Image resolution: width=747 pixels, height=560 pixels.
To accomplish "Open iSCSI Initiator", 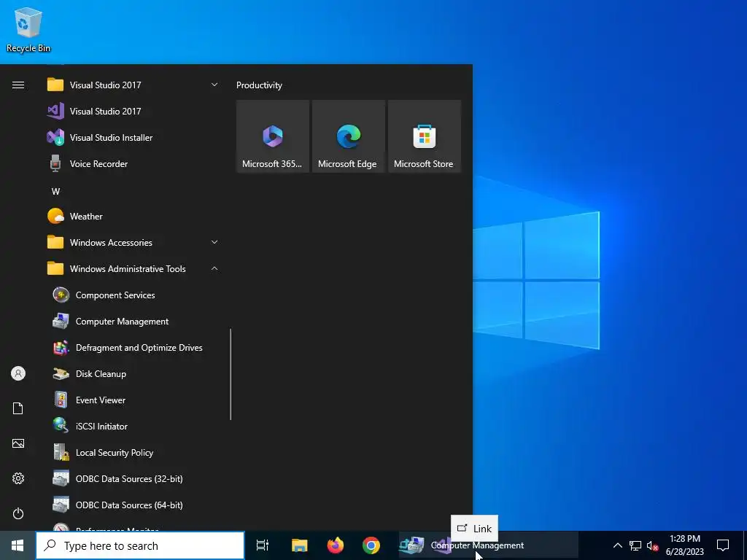I will pos(133,426).
